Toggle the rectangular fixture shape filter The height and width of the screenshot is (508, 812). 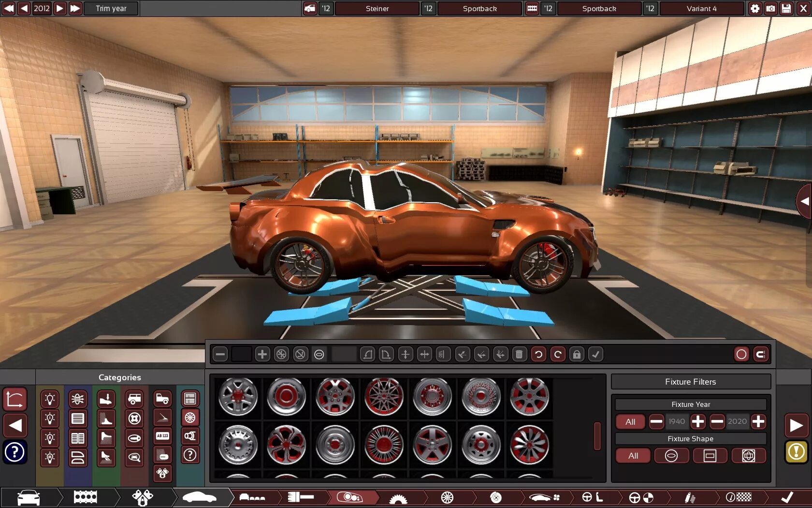click(x=710, y=456)
